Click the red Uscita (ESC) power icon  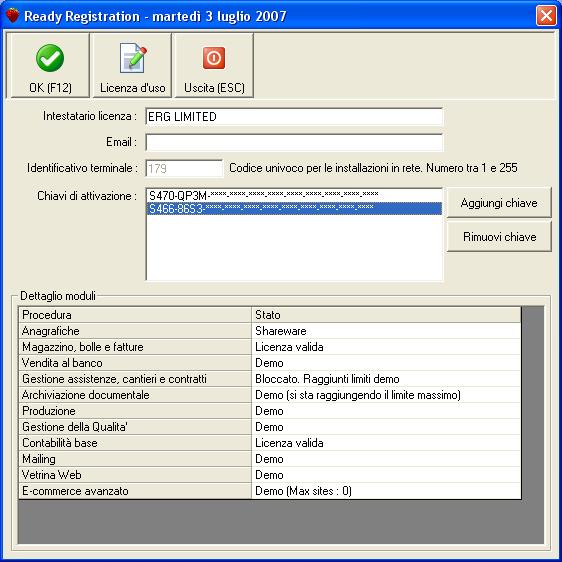click(214, 58)
